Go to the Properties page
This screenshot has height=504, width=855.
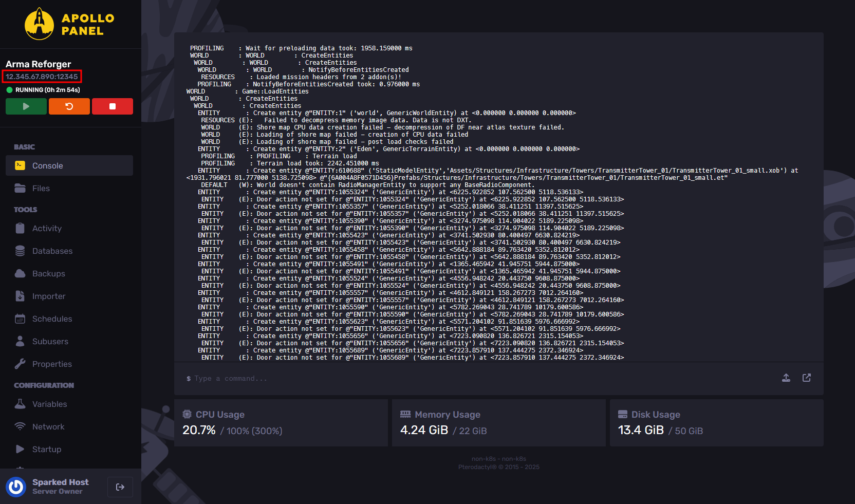coord(69,364)
